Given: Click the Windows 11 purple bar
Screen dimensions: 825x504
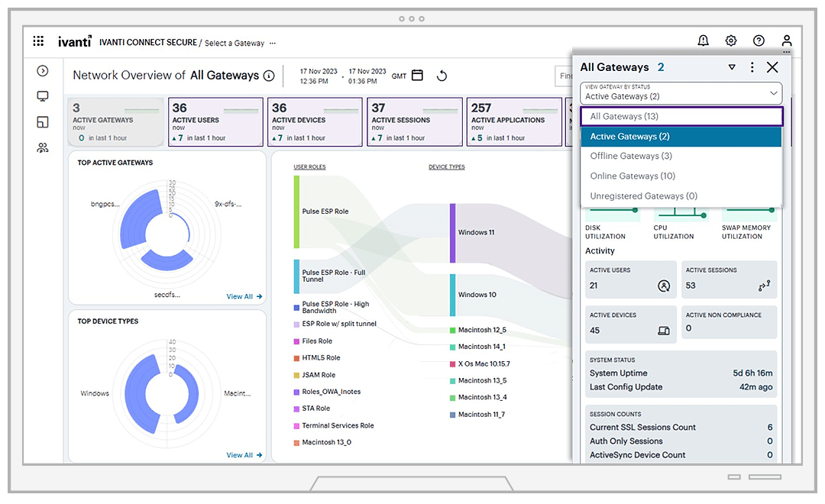Looking at the screenshot, I should coord(452,233).
